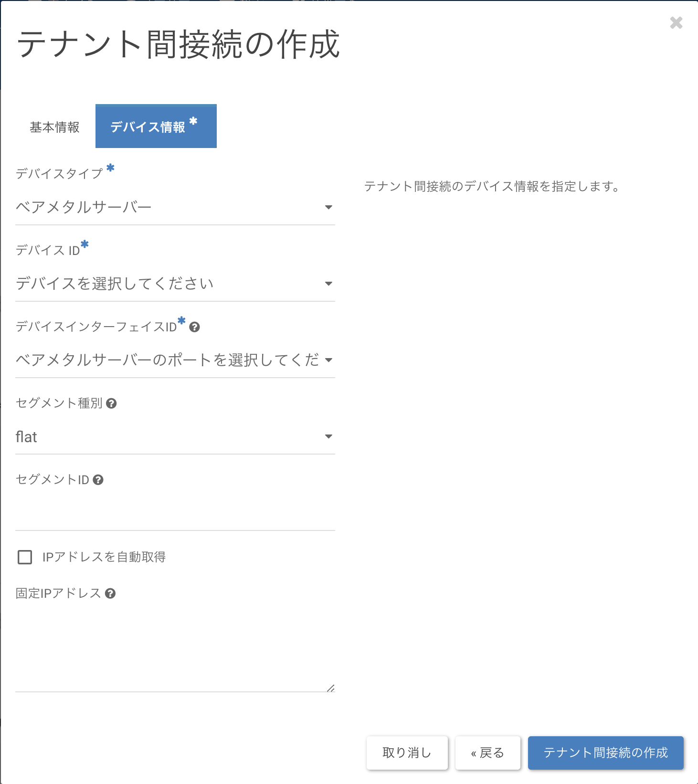Open セグメント種別 dropdown showing flat
This screenshot has height=784, width=698.
tap(175, 436)
